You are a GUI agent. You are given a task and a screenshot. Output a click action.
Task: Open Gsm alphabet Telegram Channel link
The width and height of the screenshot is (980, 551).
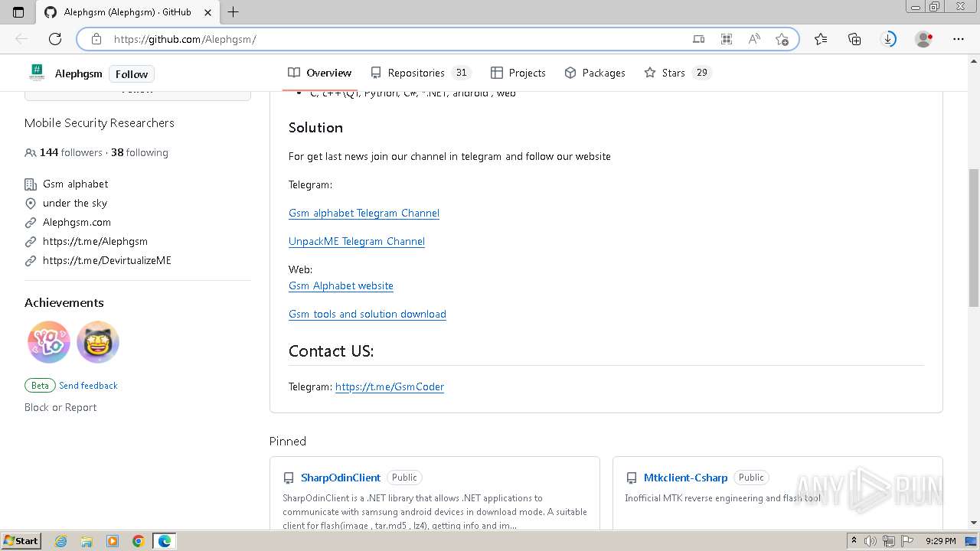(364, 213)
